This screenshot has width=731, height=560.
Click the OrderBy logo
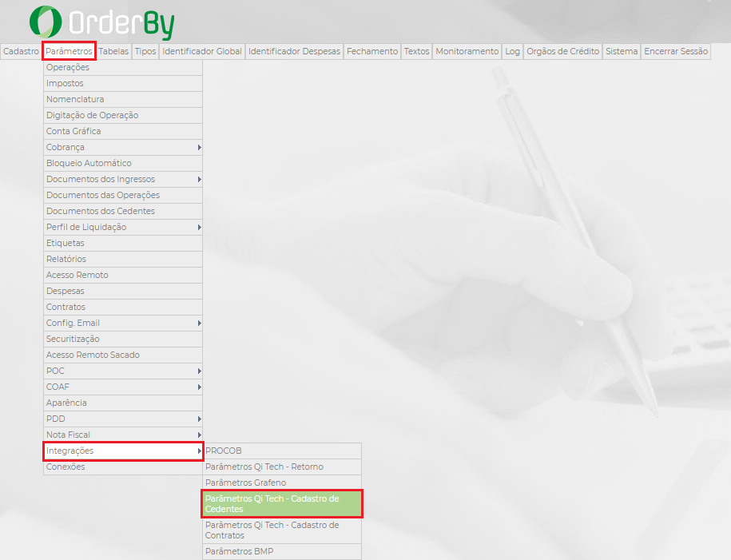pyautogui.click(x=101, y=22)
